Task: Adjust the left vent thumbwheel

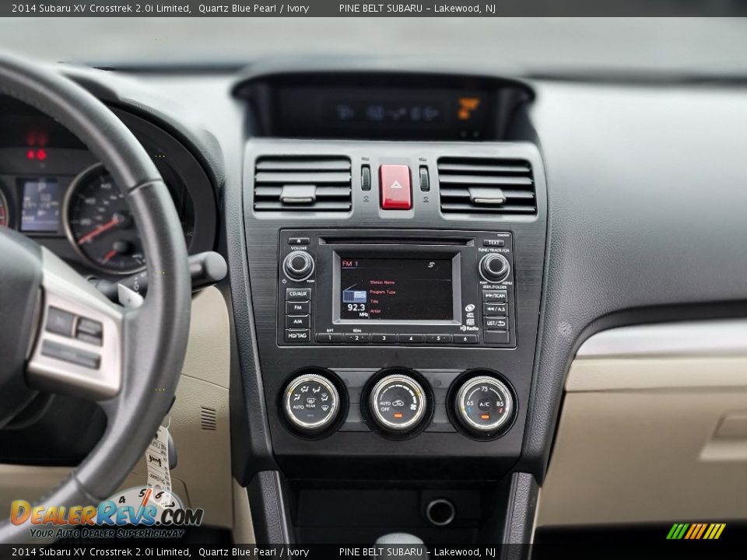Action: [x=366, y=178]
